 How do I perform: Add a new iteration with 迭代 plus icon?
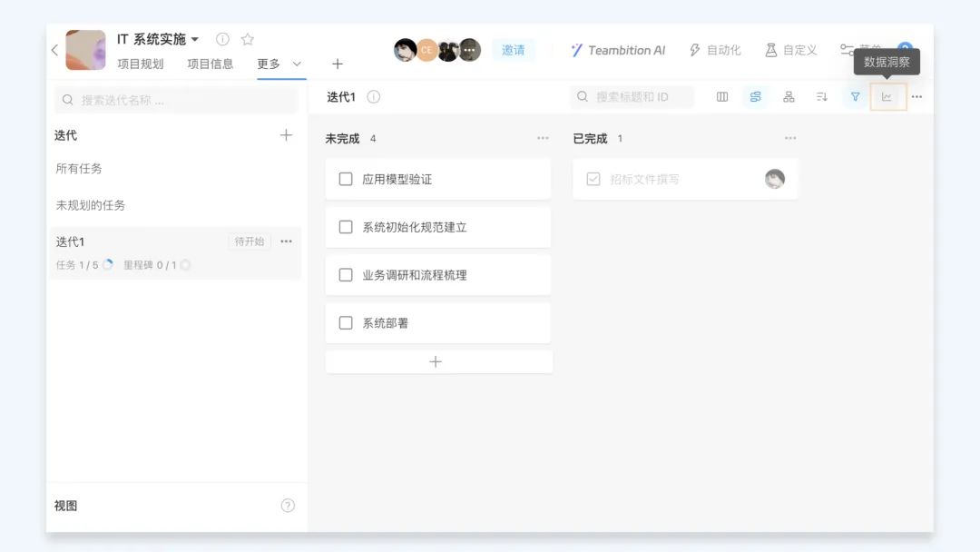(286, 135)
